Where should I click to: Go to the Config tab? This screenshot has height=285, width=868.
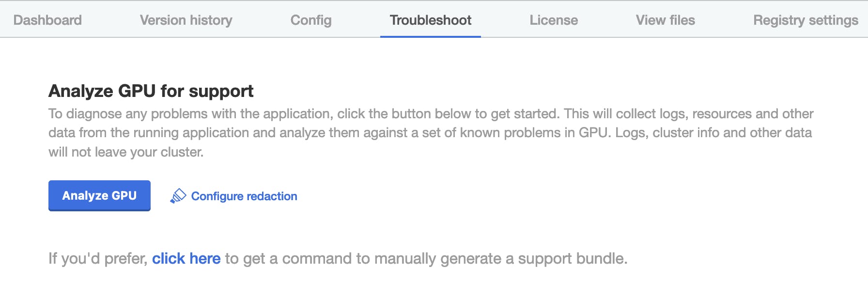tap(311, 20)
